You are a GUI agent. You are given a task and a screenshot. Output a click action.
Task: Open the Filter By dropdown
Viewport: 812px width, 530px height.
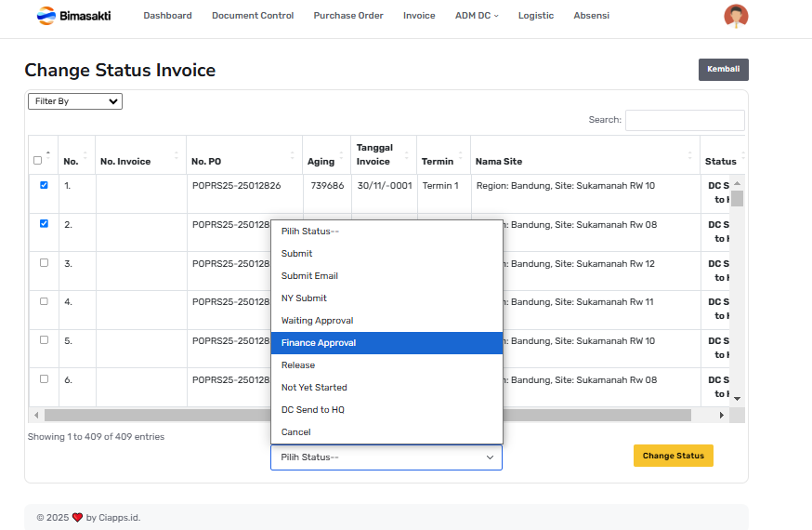(x=75, y=101)
